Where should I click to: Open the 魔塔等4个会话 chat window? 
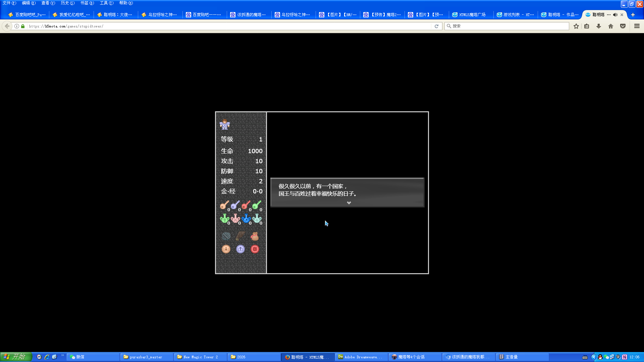415,357
